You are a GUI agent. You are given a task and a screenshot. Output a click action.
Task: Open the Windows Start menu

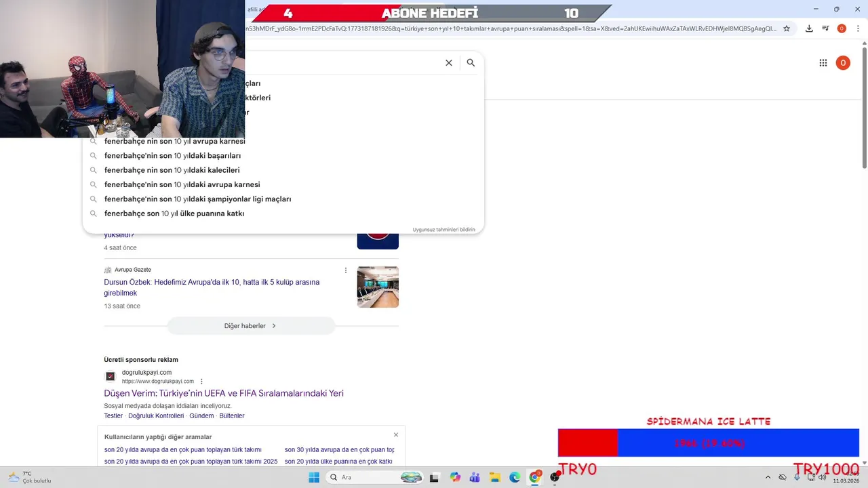pyautogui.click(x=314, y=477)
